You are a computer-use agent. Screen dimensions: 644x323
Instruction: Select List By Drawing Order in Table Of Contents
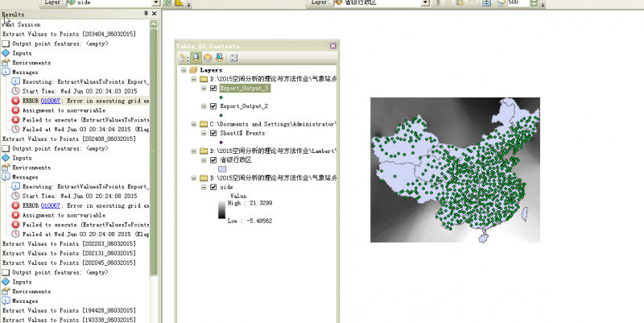(184, 58)
